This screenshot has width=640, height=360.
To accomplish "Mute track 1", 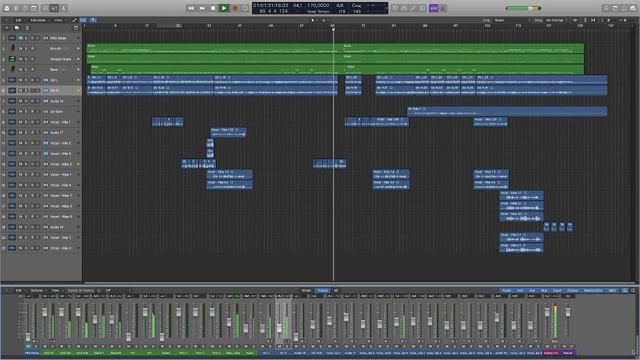I will coord(21,38).
